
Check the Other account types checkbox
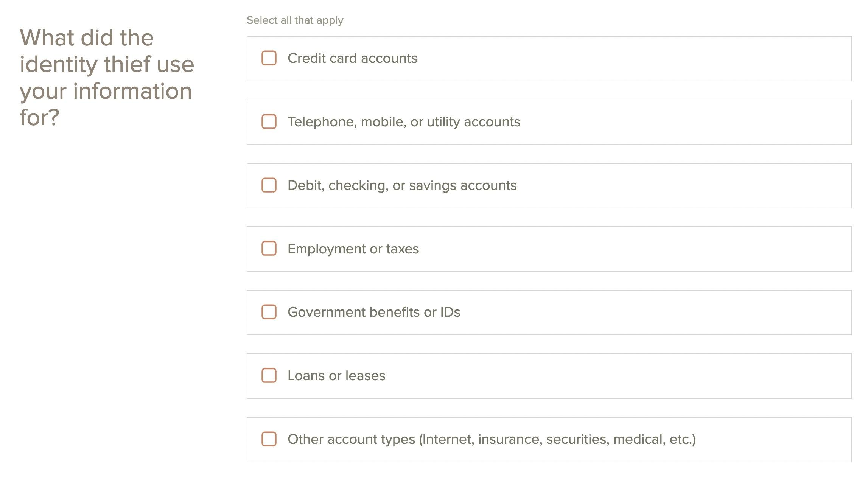pos(269,439)
